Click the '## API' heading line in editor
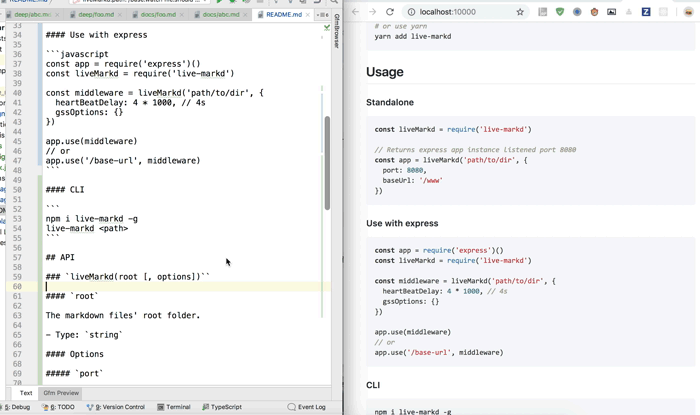The width and height of the screenshot is (700, 415). click(x=60, y=257)
